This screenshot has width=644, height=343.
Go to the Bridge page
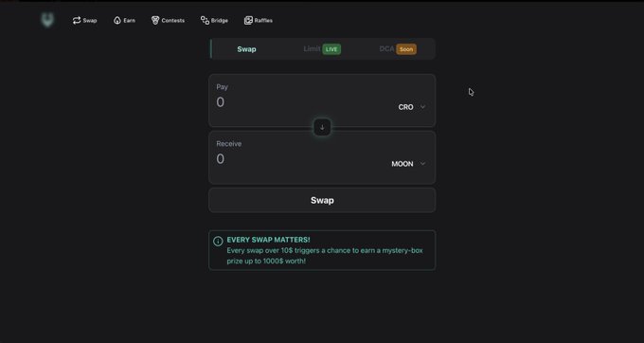click(214, 21)
